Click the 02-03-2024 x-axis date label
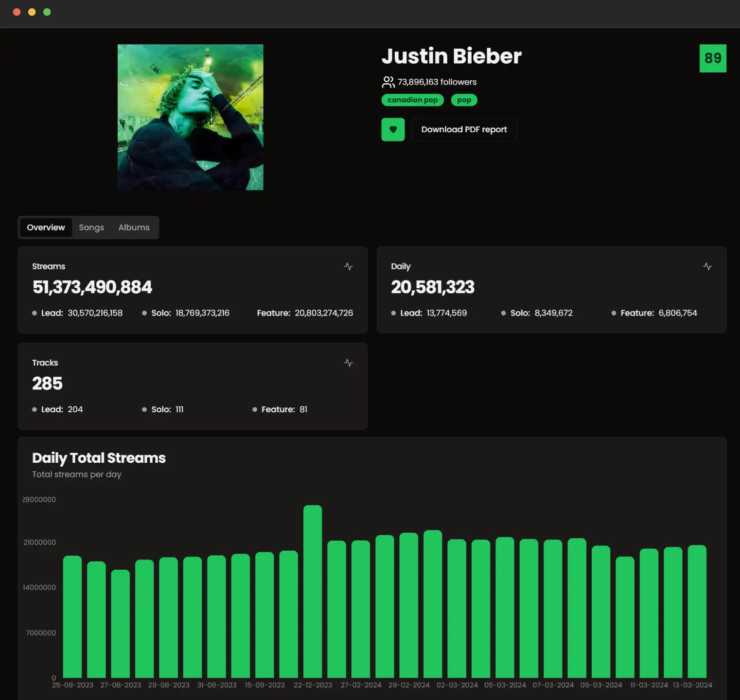This screenshot has height=700, width=740. (457, 685)
